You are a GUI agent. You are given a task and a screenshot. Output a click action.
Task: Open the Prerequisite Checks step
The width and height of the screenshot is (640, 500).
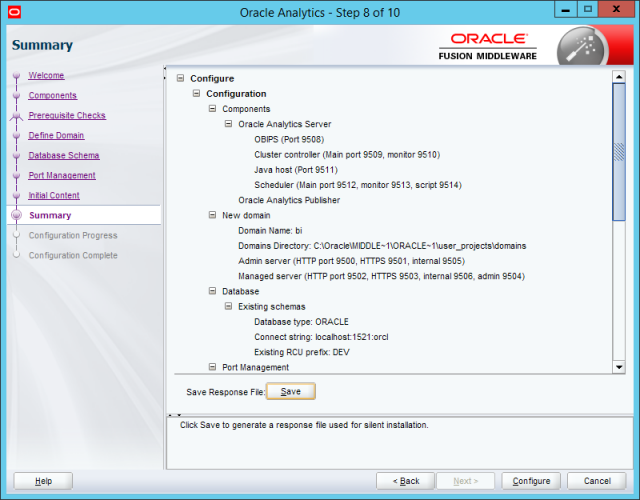point(67,116)
